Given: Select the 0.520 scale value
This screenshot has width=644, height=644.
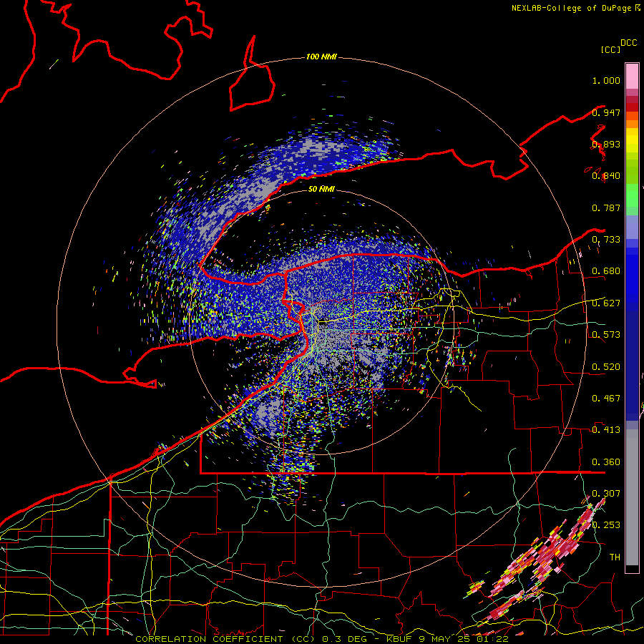Looking at the screenshot, I should pos(606,367).
